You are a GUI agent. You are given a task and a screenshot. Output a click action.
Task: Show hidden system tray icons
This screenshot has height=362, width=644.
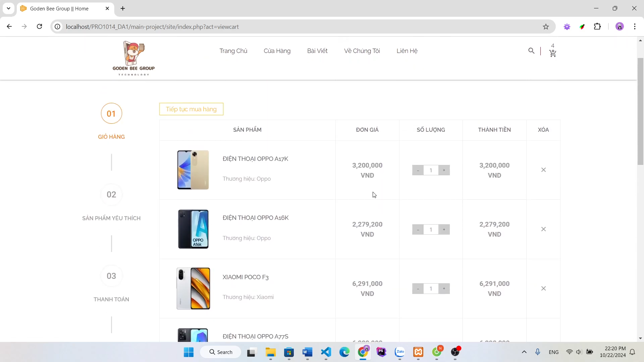(524, 352)
